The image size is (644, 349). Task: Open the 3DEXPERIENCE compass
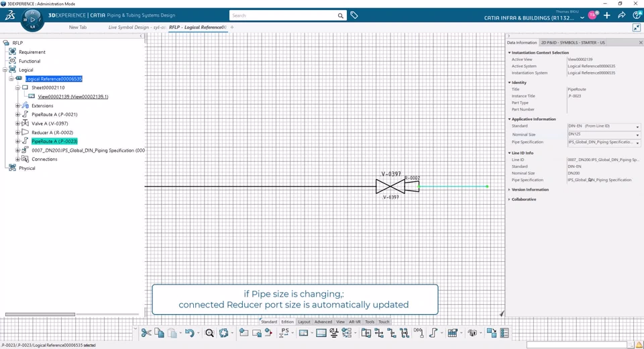click(32, 19)
